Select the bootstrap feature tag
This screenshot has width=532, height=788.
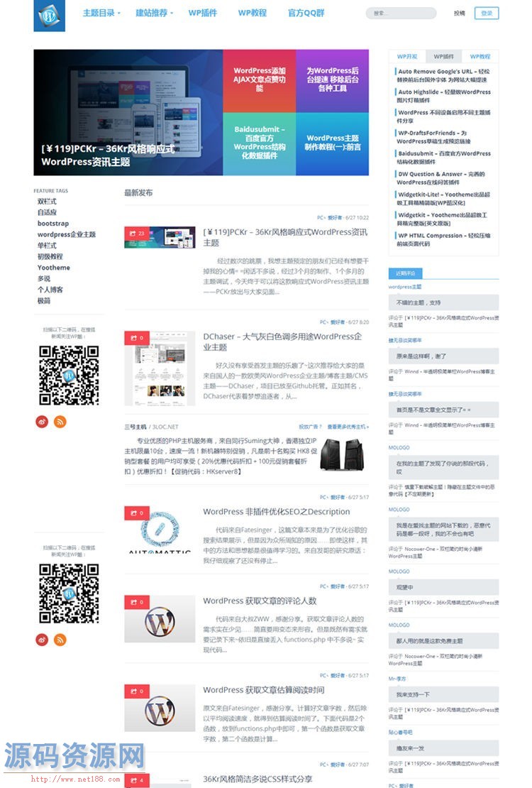coord(53,224)
